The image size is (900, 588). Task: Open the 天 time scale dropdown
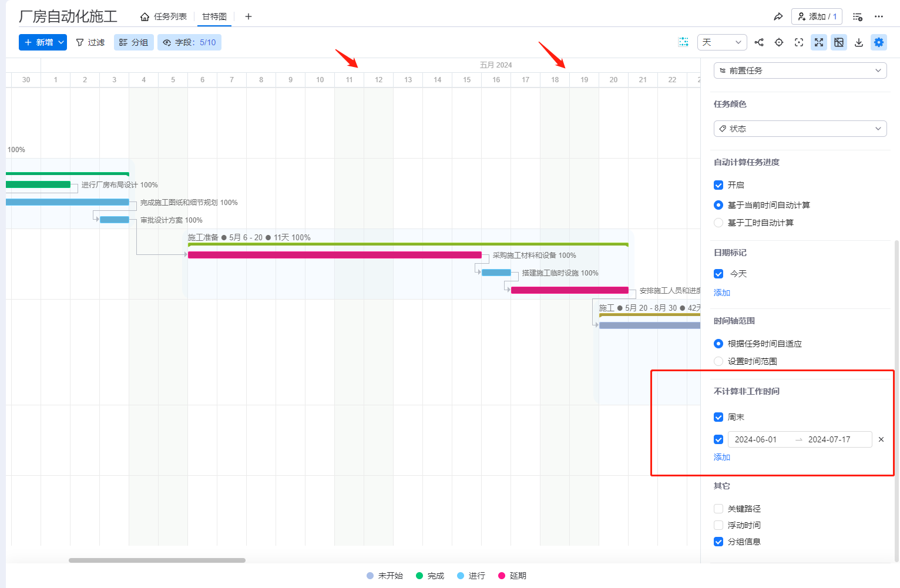tap(722, 42)
